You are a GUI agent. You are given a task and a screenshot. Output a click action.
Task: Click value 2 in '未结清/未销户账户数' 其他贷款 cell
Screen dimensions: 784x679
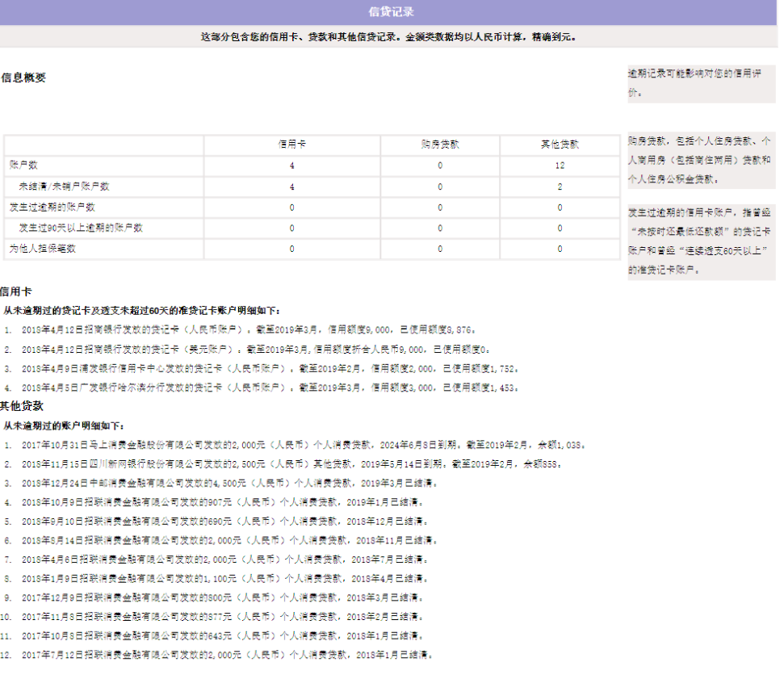pyautogui.click(x=560, y=187)
